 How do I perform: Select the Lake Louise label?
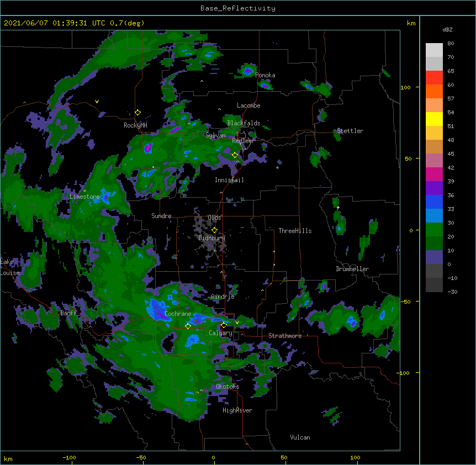[10, 267]
